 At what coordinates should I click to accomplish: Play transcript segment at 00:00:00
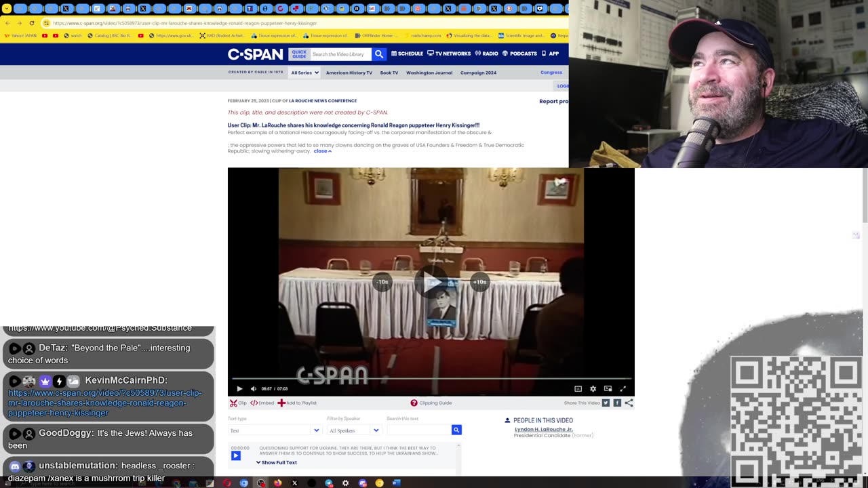(x=236, y=455)
